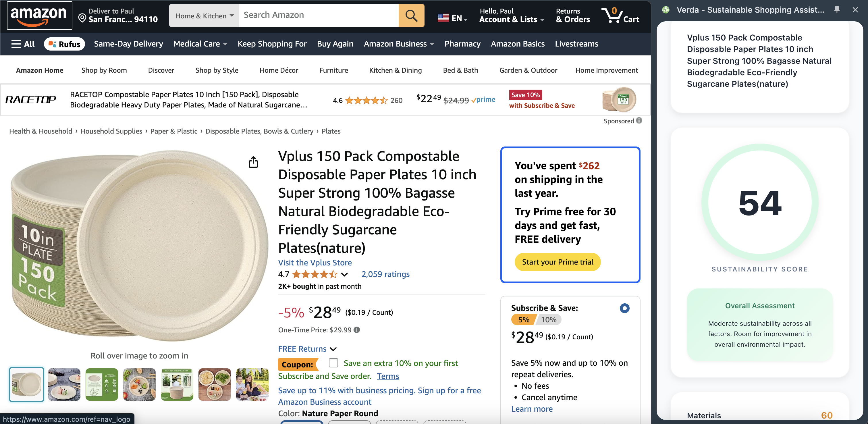The width and height of the screenshot is (868, 424).
Task: Open the All hamburger menu
Action: (23, 44)
